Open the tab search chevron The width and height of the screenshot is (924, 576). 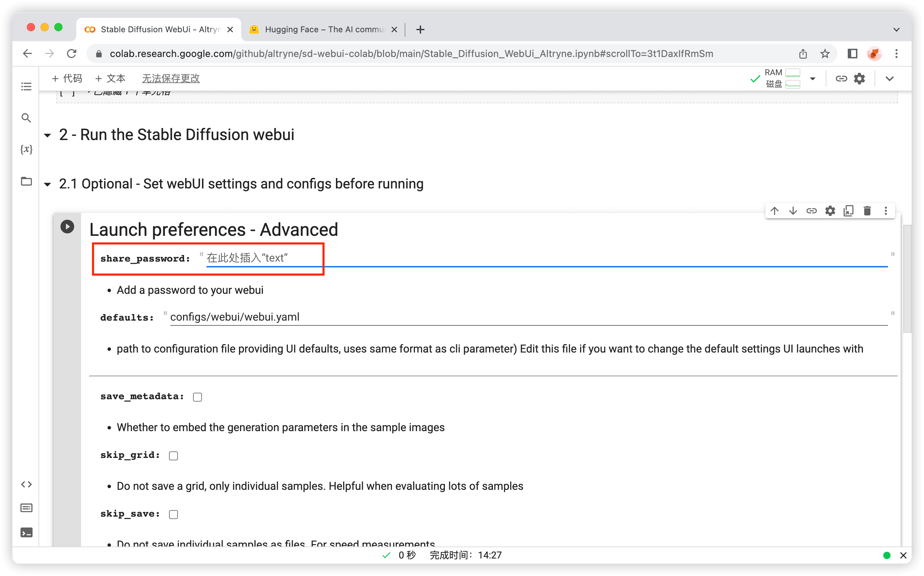point(896,29)
